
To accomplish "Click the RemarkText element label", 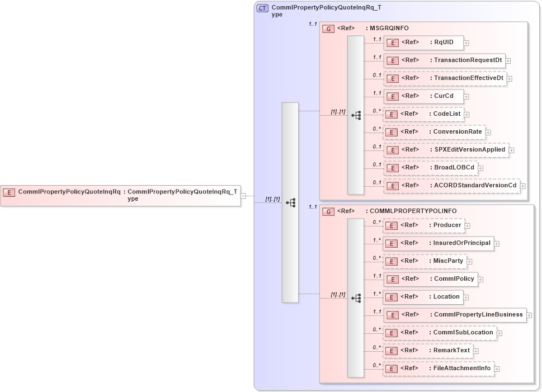I will coord(451,351).
